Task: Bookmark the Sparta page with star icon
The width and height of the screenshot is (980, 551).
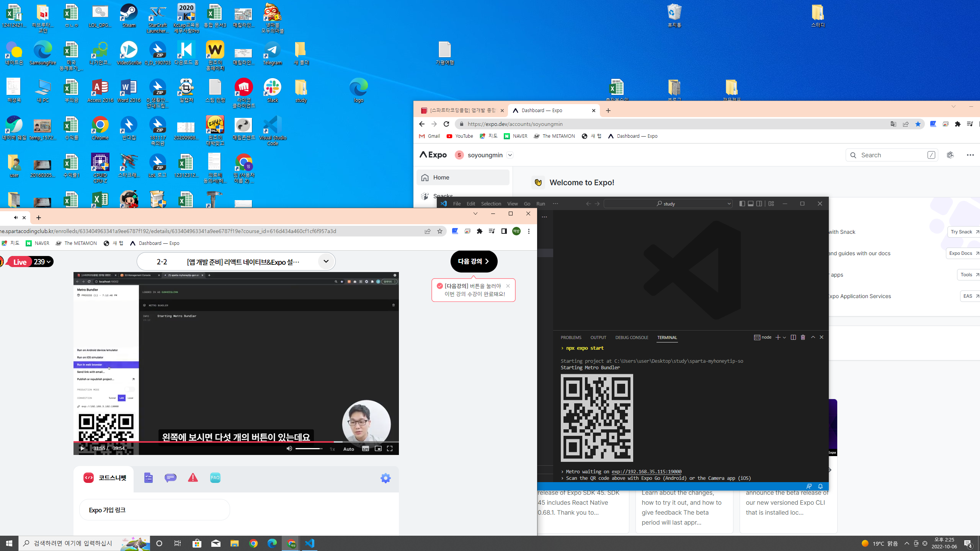Action: click(x=440, y=231)
